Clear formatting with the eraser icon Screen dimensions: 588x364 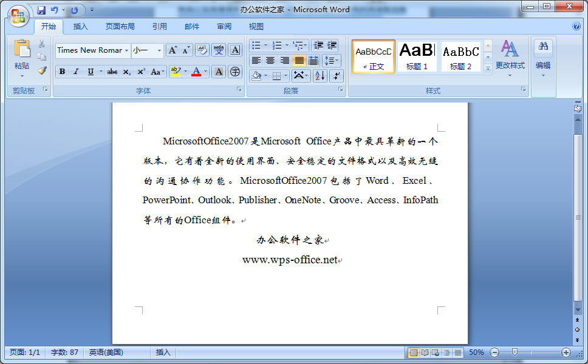[x=202, y=50]
